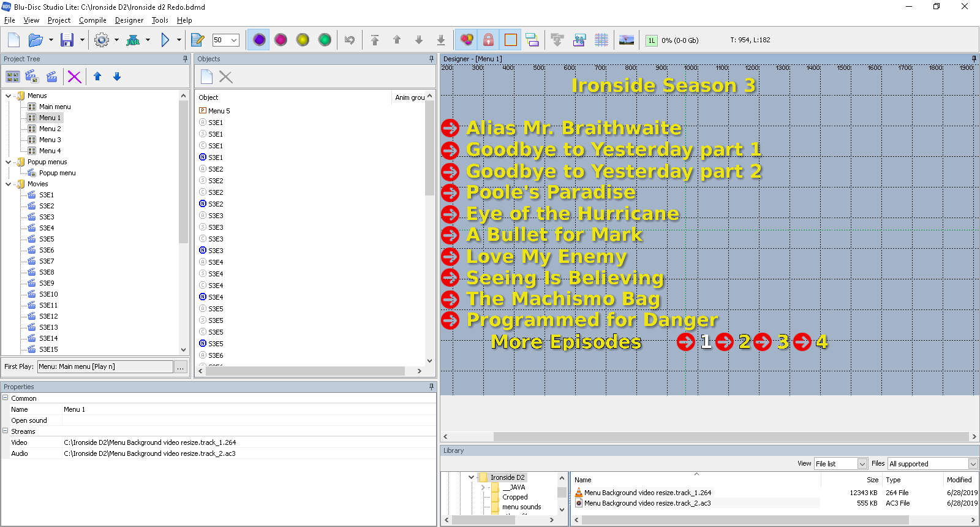The height and width of the screenshot is (527, 980).
Task: Collapse the Streams properties section
Action: (x=5, y=431)
